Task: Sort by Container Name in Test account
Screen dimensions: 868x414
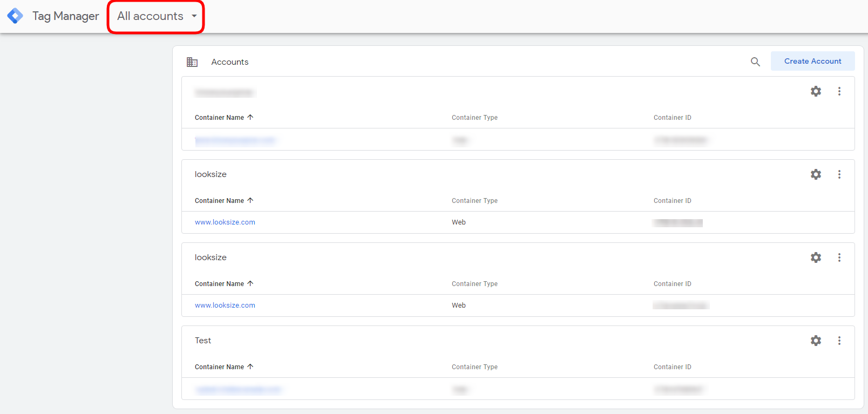Action: [224, 367]
